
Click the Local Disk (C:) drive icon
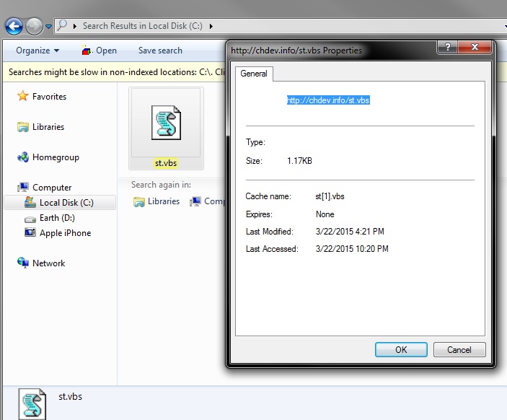30,202
